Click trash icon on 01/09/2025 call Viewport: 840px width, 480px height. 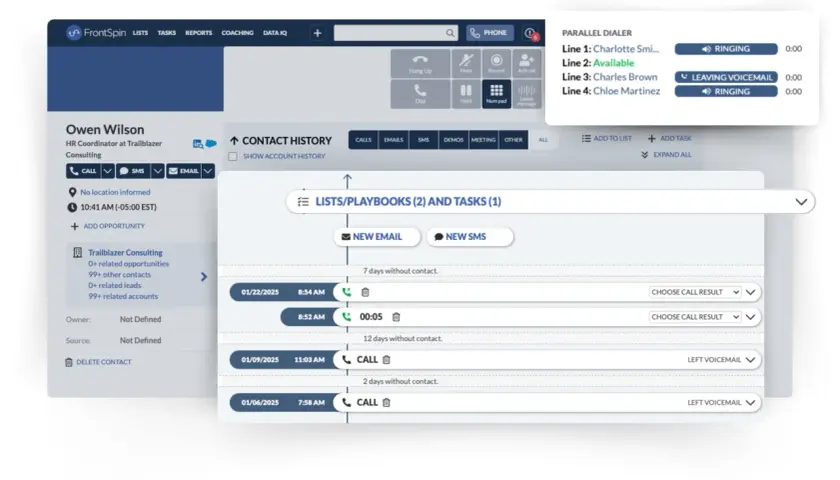tap(386, 359)
